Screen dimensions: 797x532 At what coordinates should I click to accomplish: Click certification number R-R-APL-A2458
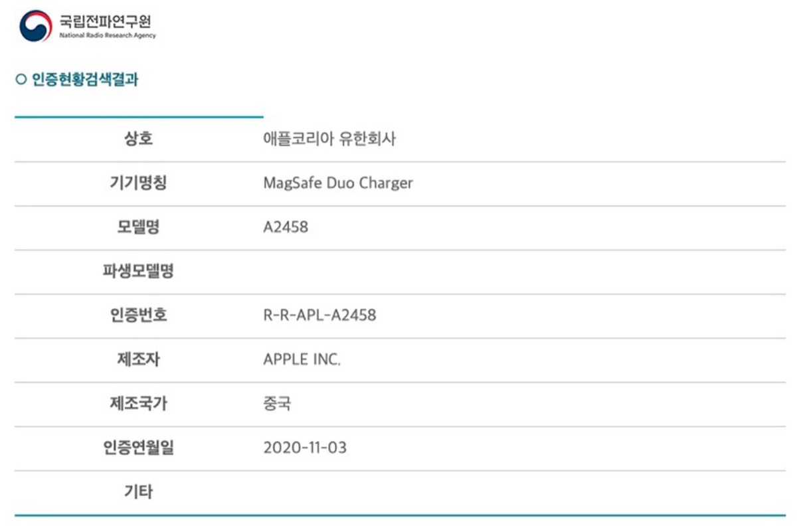pyautogui.click(x=319, y=315)
